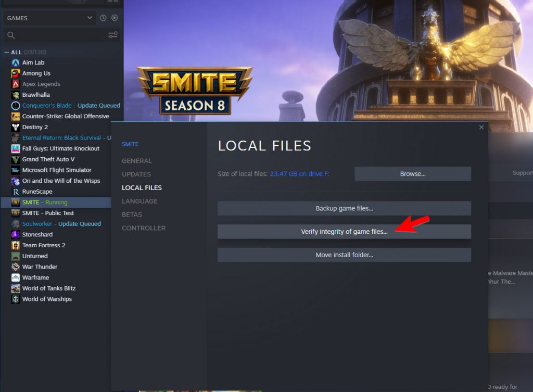Image resolution: width=533 pixels, height=392 pixels.
Task: Click the World of Tanks Blitz icon
Action: point(15,288)
